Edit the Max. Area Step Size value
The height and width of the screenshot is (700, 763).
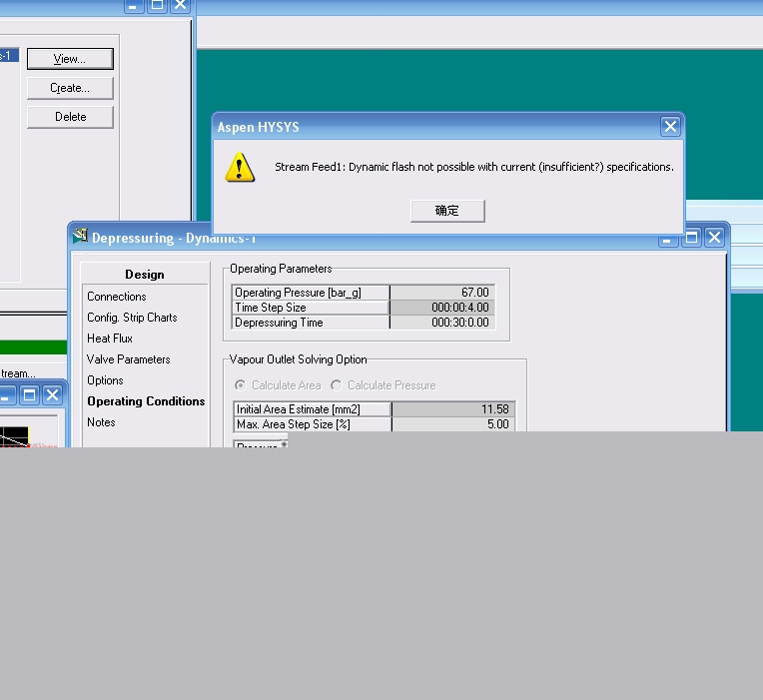(453, 424)
